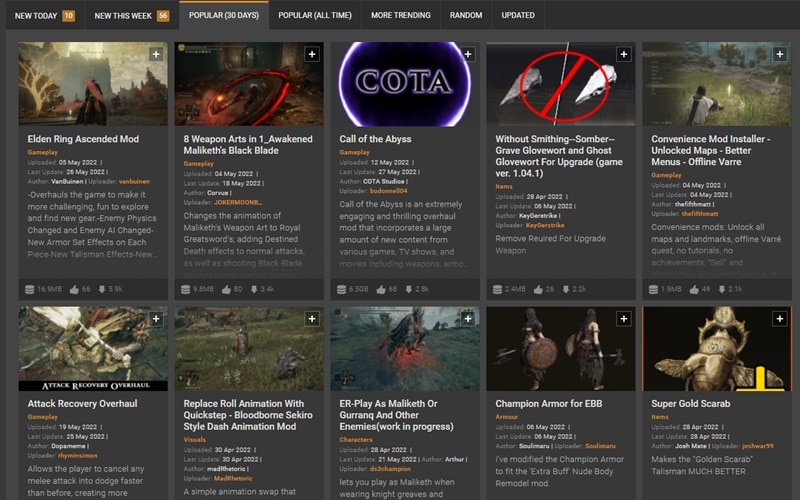The image size is (800, 500).
Task: Click plus icon on Without Smithing-Somber card
Action: 623,54
